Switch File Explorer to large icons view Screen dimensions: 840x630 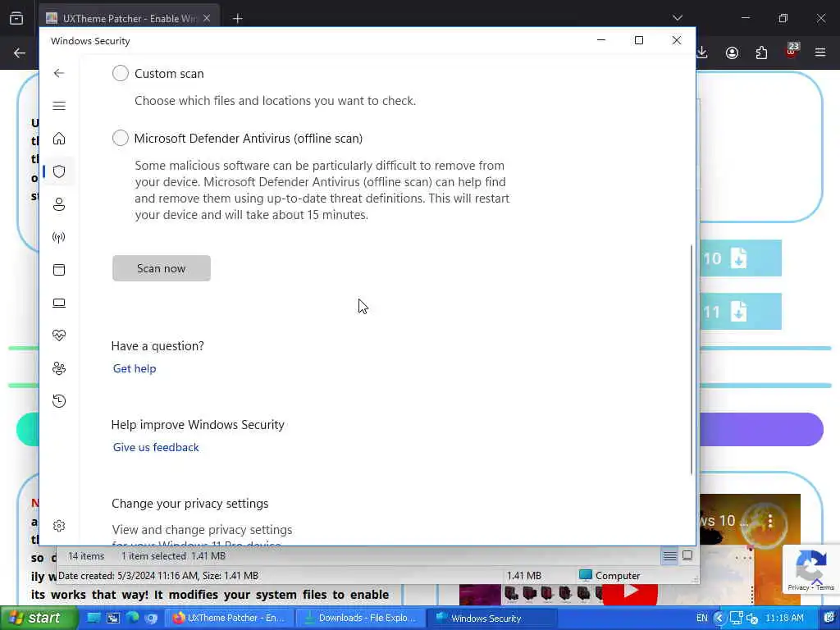(687, 556)
